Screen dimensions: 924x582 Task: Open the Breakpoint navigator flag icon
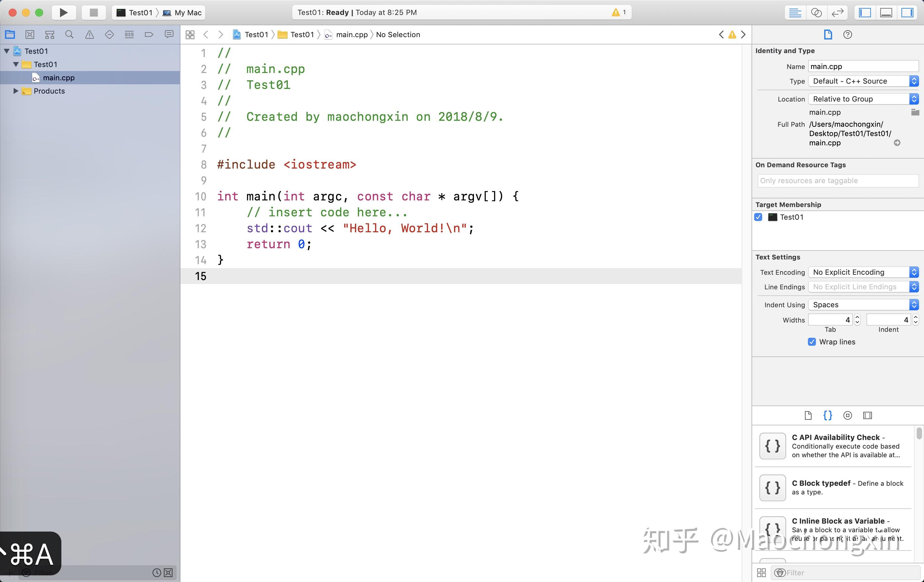pos(149,35)
